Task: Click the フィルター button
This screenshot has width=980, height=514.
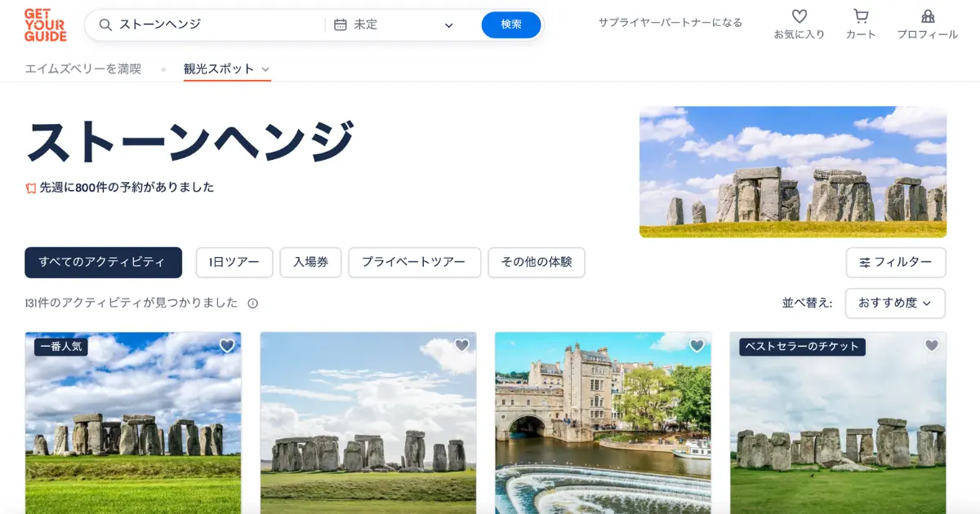Action: pos(896,263)
